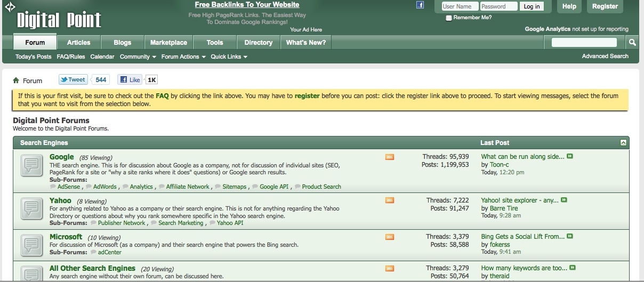Image resolution: width=644 pixels, height=282 pixels.
Task: Open the Calendar link
Action: [x=102, y=57]
